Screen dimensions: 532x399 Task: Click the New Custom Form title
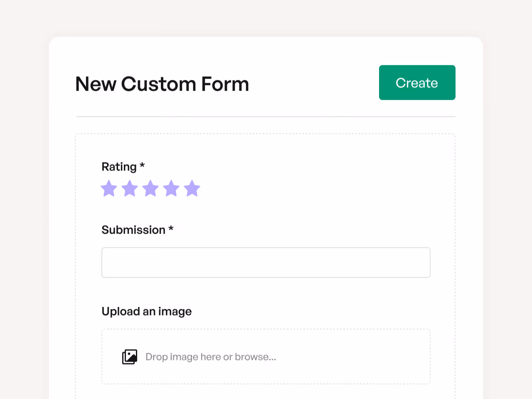tap(162, 84)
